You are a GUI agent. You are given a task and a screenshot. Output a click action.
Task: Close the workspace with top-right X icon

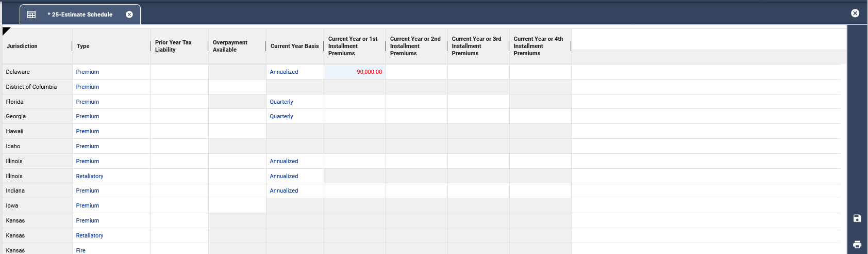point(855,13)
